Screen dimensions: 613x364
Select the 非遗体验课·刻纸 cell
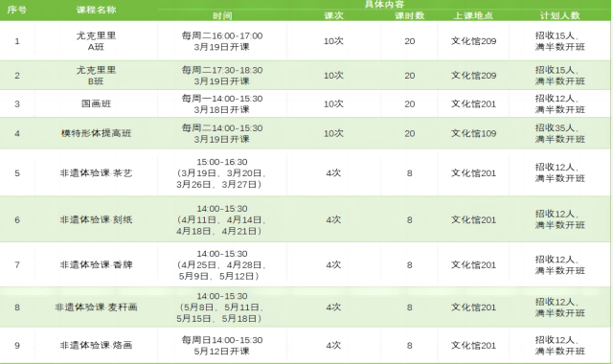pos(96,219)
